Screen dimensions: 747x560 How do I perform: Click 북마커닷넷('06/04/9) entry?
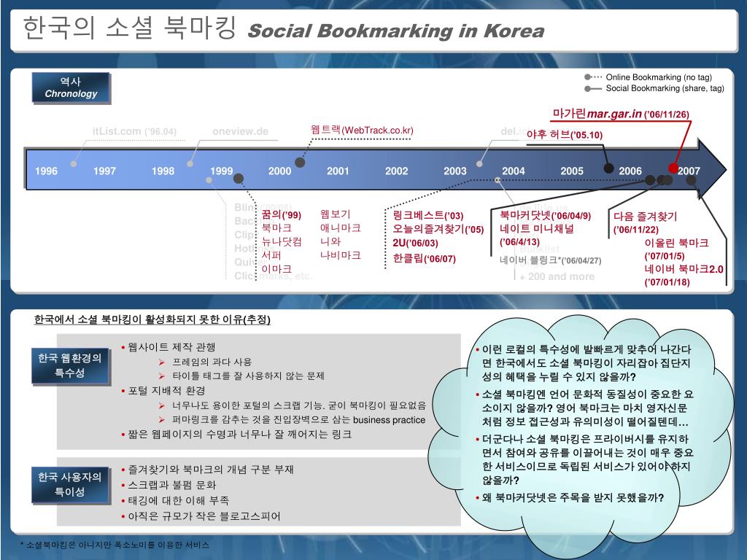pos(546,216)
